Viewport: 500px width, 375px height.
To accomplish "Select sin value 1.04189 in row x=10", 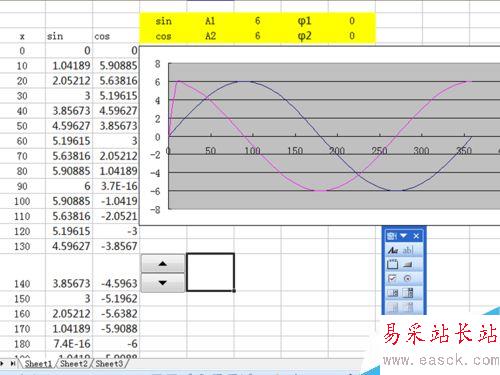I will click(69, 66).
